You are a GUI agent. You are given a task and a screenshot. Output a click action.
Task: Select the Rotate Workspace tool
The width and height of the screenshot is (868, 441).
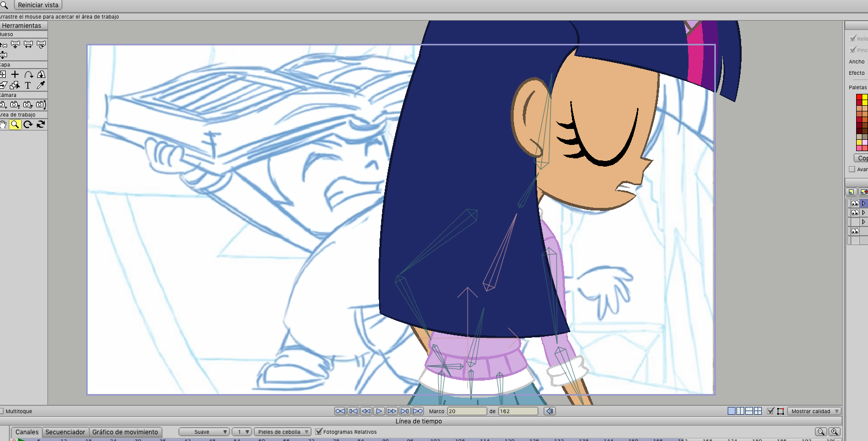pyautogui.click(x=28, y=124)
